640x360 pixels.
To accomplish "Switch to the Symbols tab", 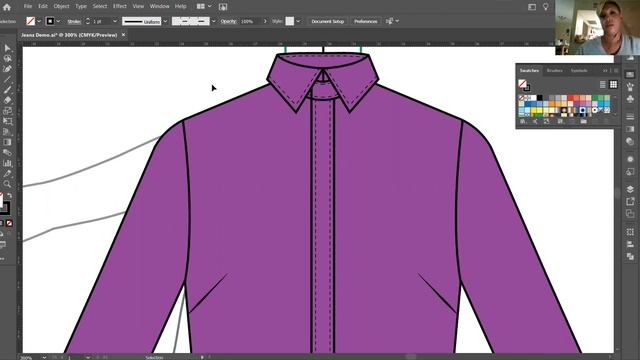I will pos(579,71).
